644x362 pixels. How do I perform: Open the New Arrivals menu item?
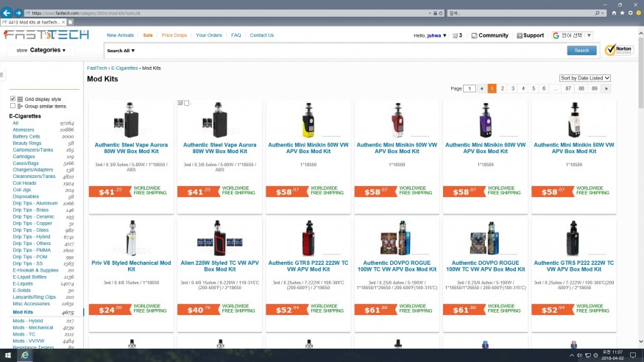coord(120,35)
